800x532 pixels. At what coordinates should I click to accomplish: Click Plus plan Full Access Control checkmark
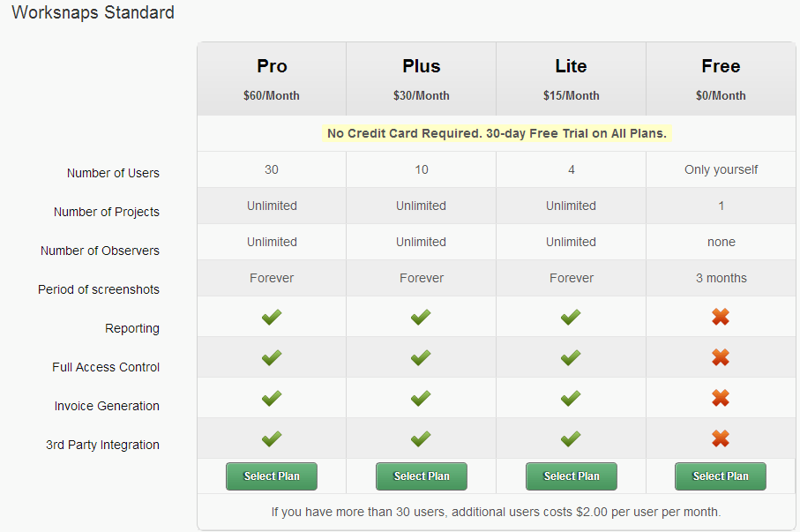coord(421,357)
